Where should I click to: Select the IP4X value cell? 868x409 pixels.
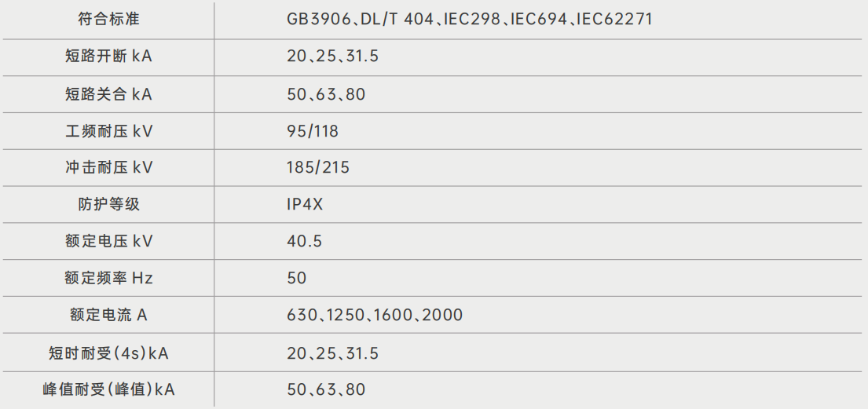(305, 205)
